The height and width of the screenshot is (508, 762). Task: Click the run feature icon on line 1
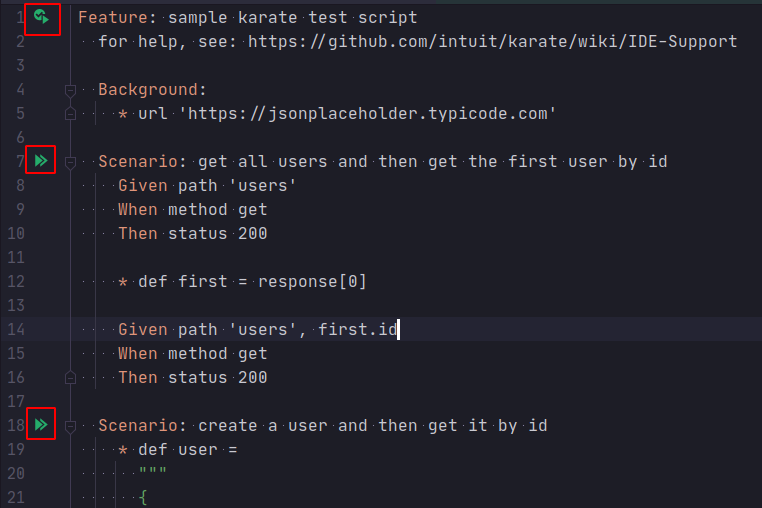pos(41,18)
